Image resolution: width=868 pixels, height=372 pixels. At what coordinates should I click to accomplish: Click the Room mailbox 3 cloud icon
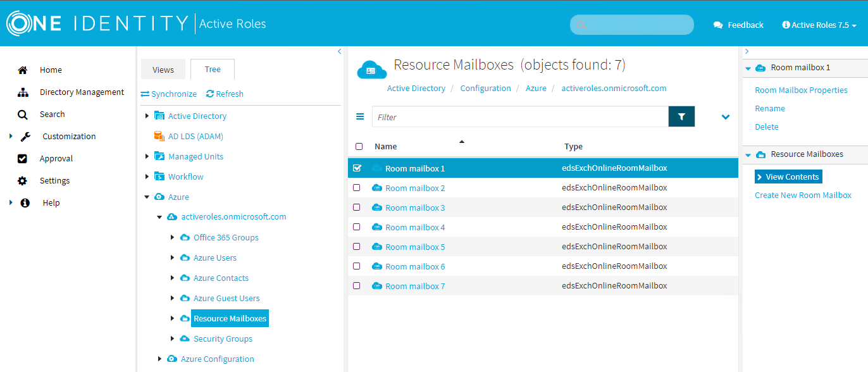click(377, 208)
